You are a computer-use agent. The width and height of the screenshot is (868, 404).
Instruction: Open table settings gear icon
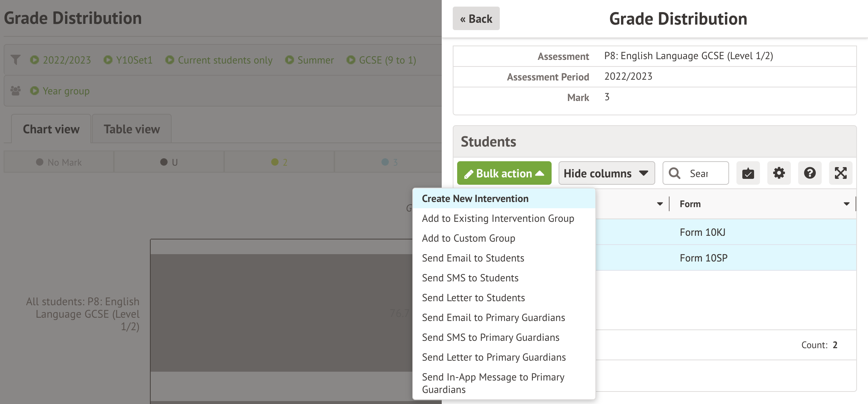(x=779, y=173)
